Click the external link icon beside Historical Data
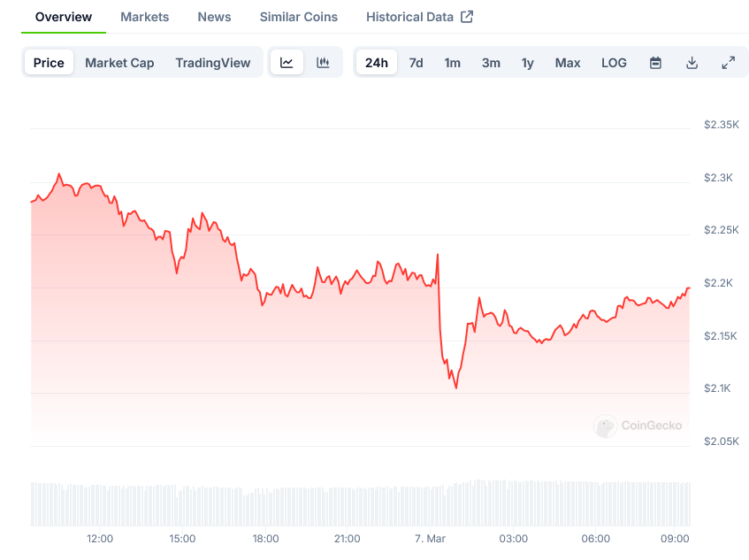The width and height of the screenshot is (749, 560). click(467, 17)
